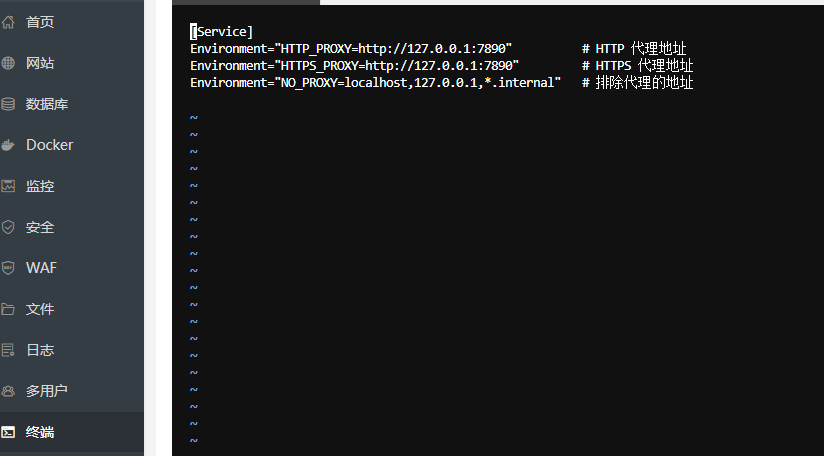824x456 pixels.
Task: Open the 文件 menu entry
Action: [40, 309]
